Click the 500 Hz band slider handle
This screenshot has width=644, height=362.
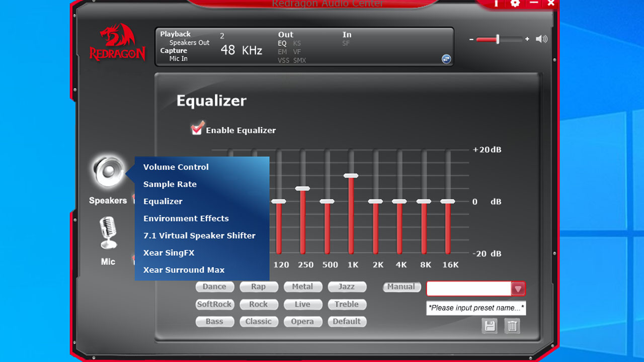pyautogui.click(x=327, y=201)
